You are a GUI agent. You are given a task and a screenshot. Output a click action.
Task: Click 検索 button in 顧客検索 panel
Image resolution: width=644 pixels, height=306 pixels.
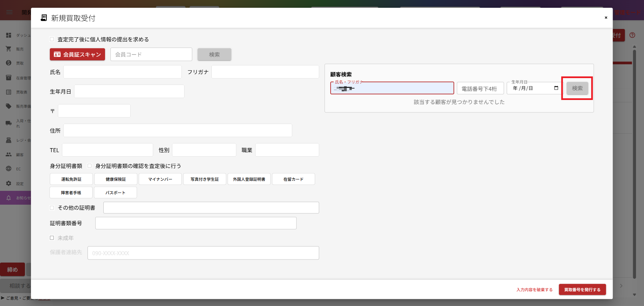tap(577, 88)
